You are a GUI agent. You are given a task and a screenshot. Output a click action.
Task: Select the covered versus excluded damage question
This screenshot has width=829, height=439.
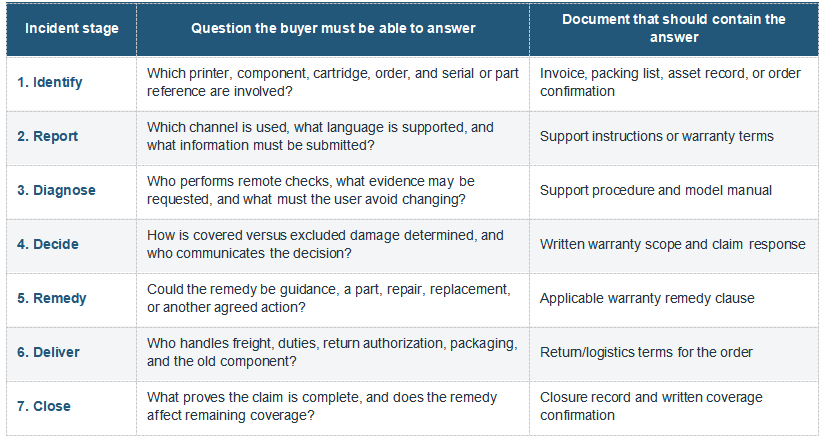pos(333,245)
